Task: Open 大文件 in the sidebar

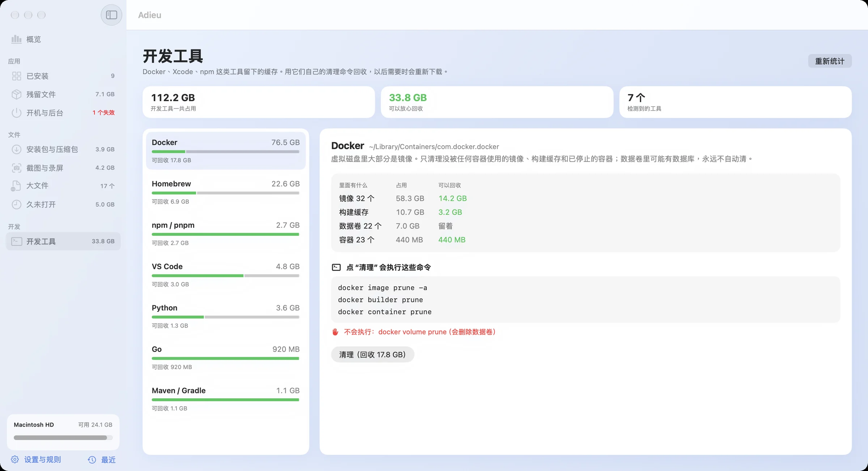Action: point(63,186)
